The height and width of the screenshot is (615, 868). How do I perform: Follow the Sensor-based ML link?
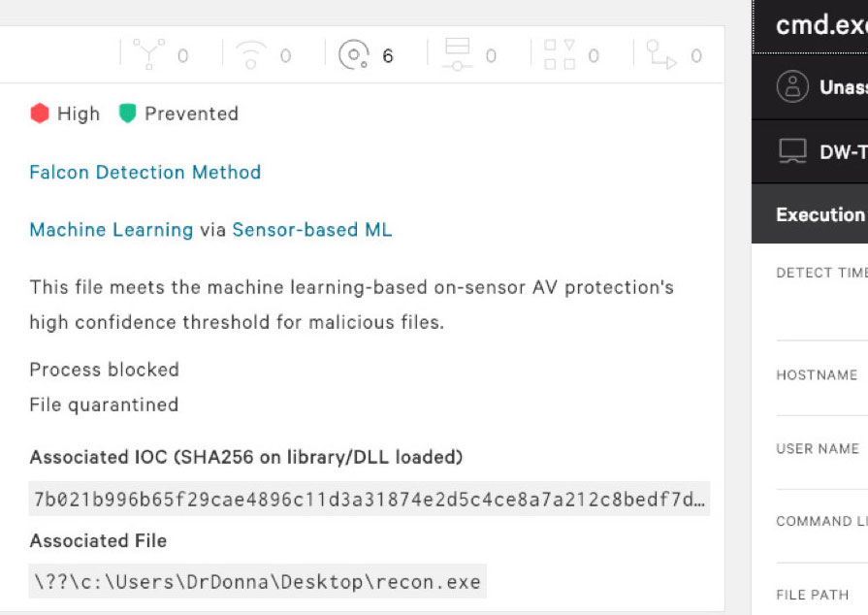coord(311,230)
